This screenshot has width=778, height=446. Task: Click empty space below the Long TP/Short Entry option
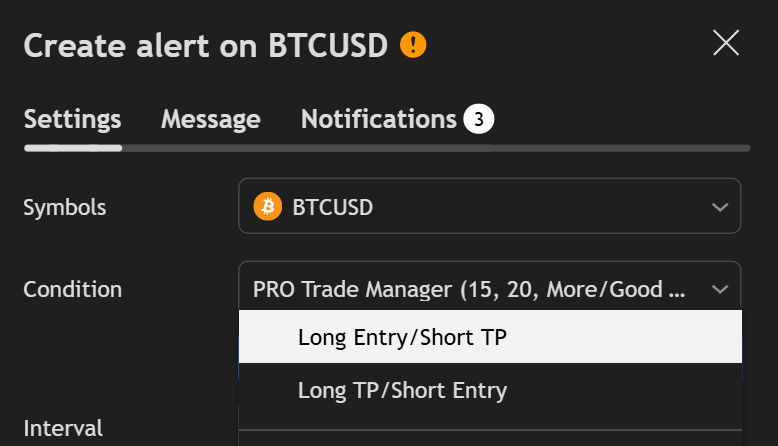(x=490, y=420)
